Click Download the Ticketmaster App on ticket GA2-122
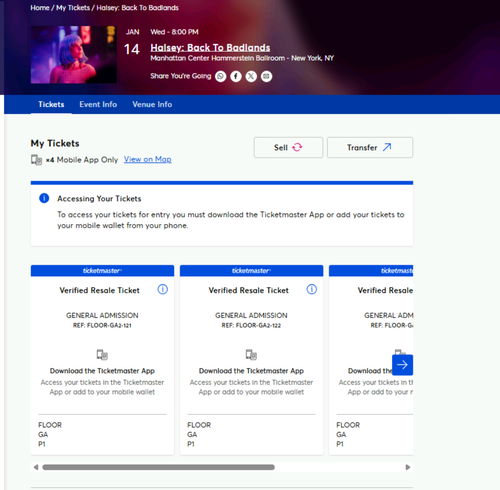Screen dimensions: 500x490 click(251, 371)
